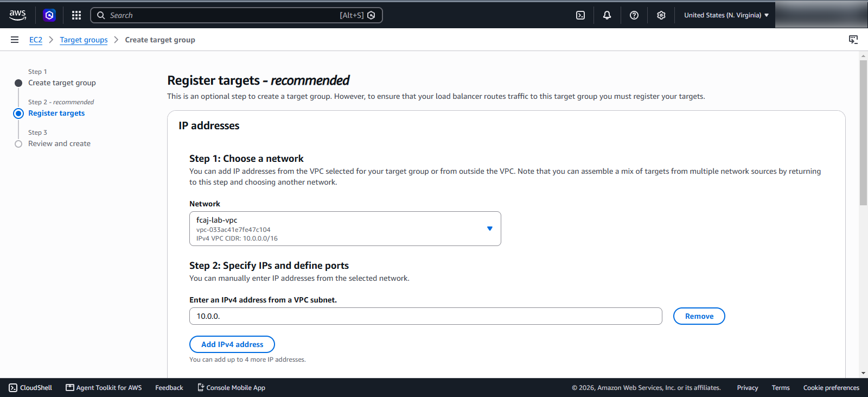Image resolution: width=868 pixels, height=397 pixels.
Task: Click the page vertical scrollbar
Action: point(863,133)
